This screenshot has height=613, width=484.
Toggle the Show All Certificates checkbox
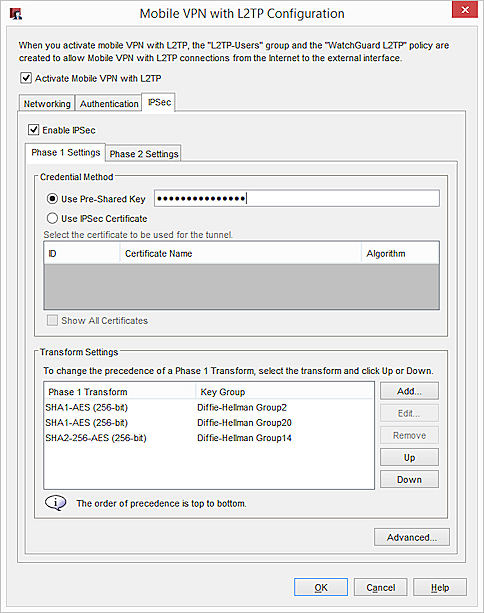click(52, 320)
